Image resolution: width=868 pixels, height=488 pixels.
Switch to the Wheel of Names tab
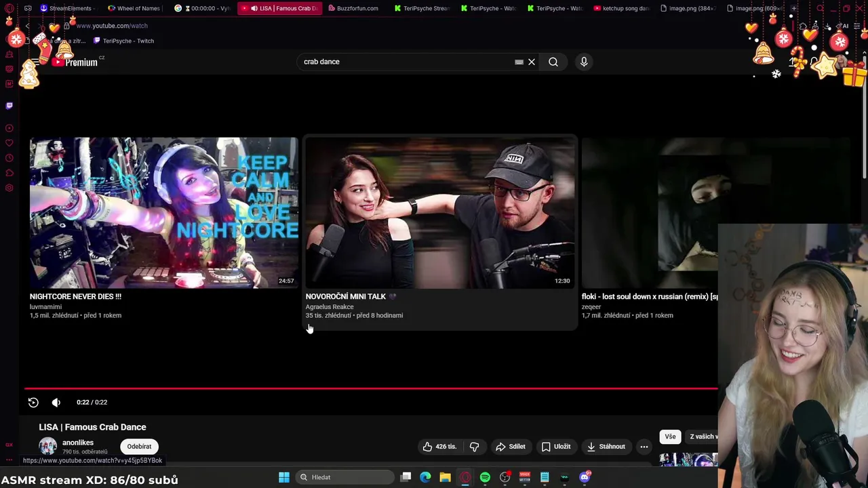tap(134, 8)
